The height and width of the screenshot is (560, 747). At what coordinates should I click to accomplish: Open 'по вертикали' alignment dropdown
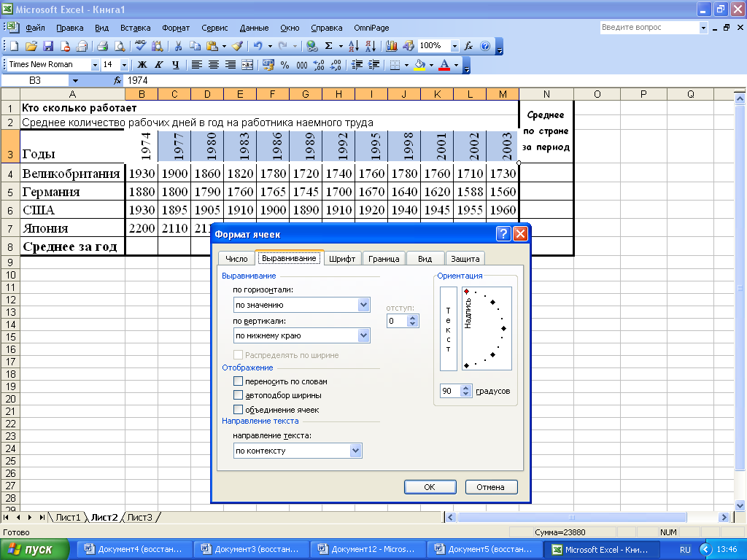363,335
